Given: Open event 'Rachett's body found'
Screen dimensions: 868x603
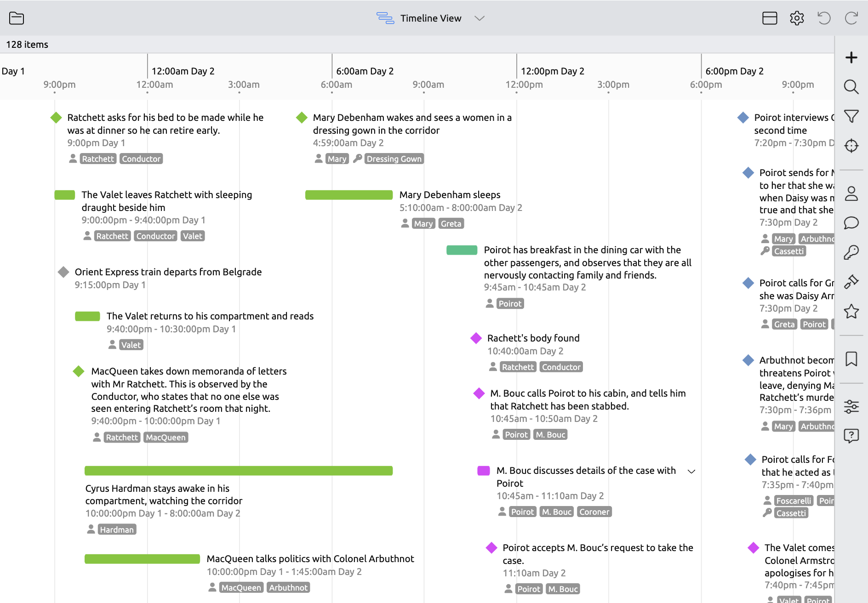Looking at the screenshot, I should [x=533, y=338].
